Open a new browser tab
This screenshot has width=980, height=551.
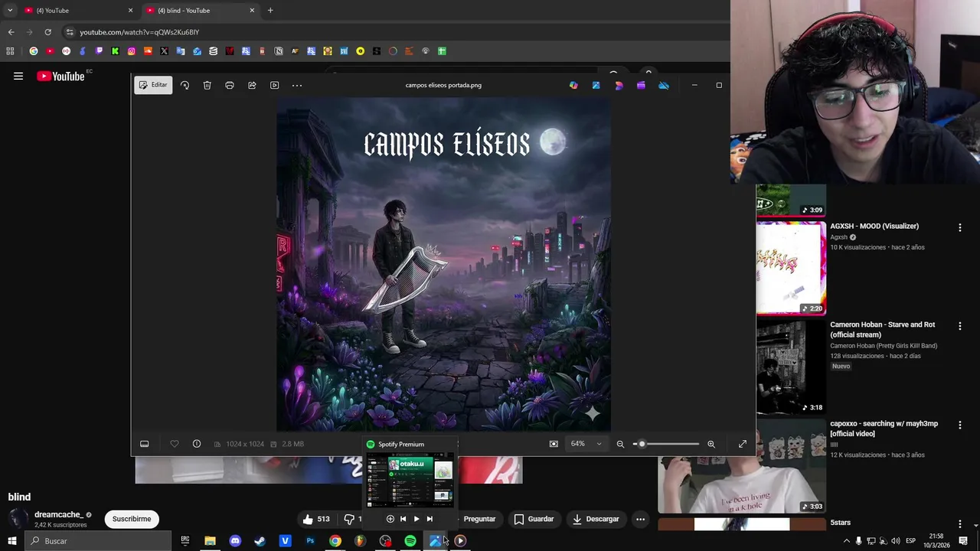coord(270,11)
